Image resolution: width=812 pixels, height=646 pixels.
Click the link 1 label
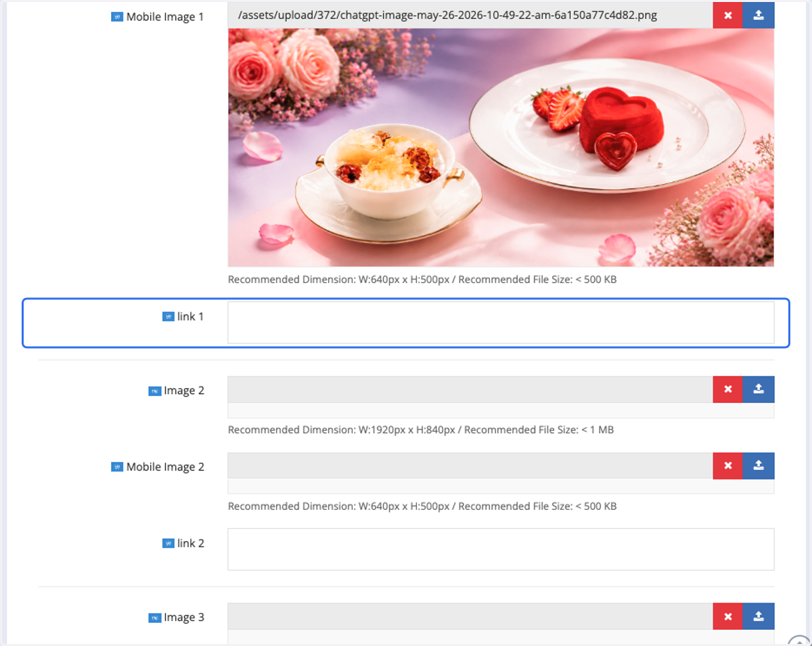[x=190, y=316]
